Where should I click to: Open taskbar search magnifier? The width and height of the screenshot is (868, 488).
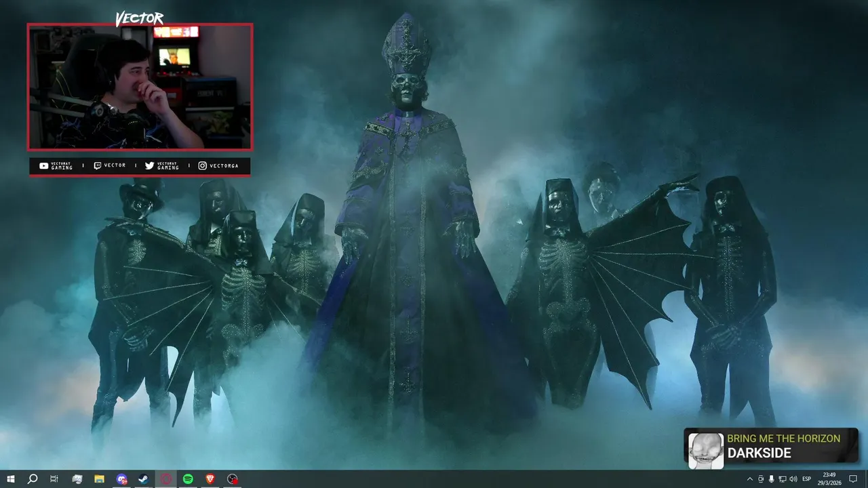point(32,479)
